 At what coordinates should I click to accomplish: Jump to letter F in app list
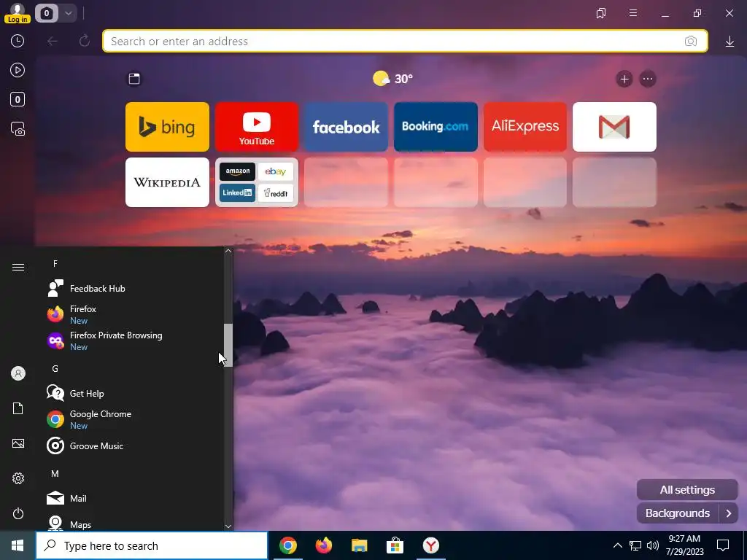tap(55, 264)
